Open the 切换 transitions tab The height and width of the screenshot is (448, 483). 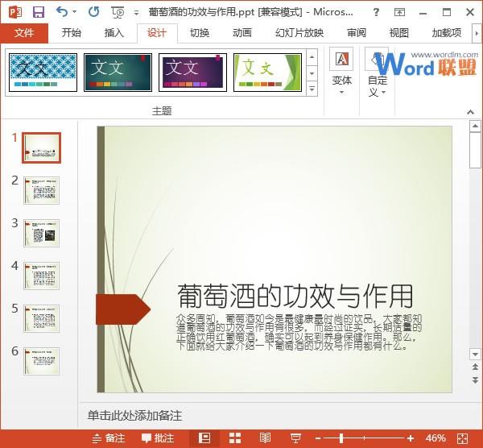click(199, 33)
